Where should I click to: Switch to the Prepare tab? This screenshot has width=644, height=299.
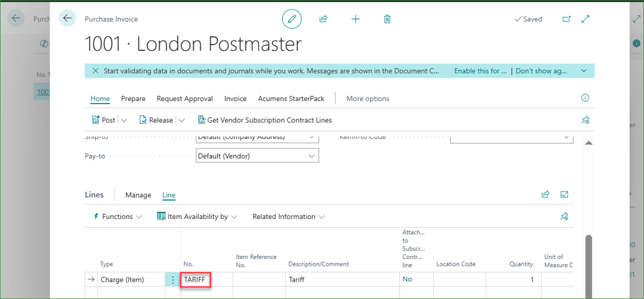point(133,98)
